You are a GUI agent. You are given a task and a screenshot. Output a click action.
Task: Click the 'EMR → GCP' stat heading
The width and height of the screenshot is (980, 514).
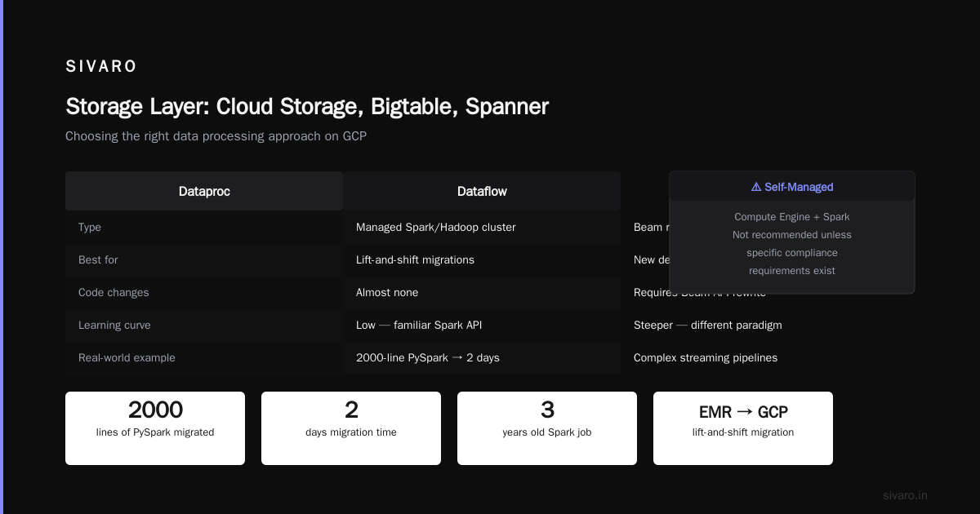(743, 412)
